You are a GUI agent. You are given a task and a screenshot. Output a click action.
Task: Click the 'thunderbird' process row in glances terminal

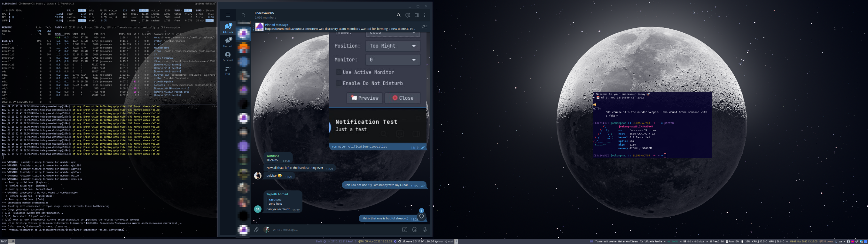(136, 48)
